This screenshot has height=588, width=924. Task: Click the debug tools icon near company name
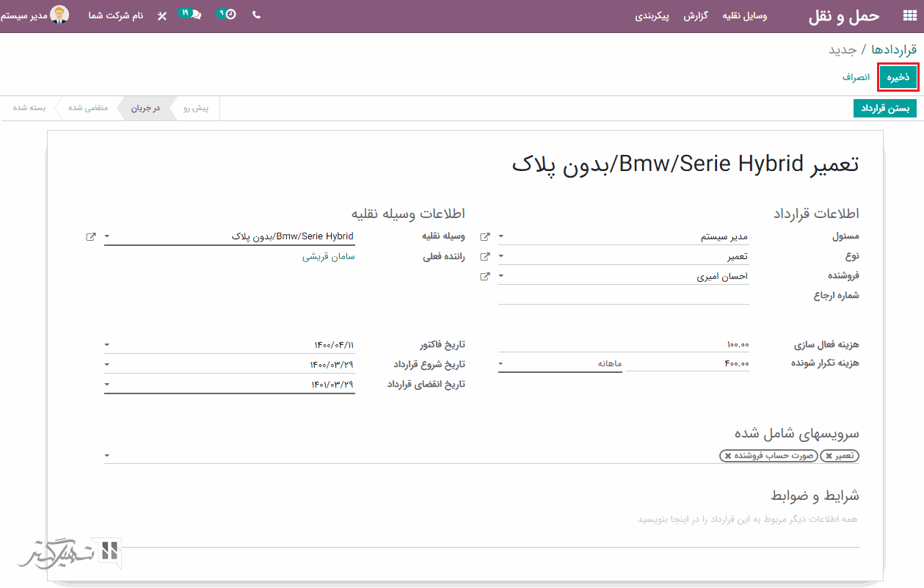(x=162, y=15)
